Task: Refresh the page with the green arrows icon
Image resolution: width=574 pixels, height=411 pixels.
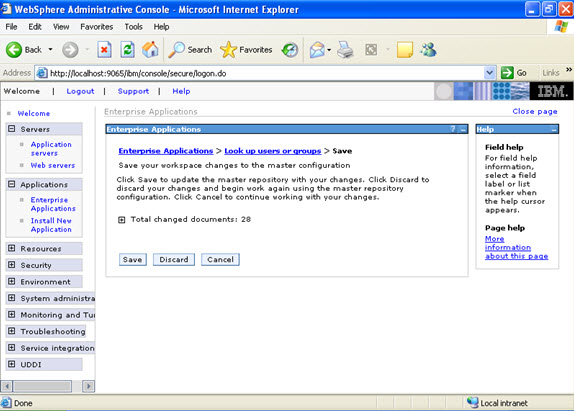Action: pyautogui.click(x=127, y=50)
